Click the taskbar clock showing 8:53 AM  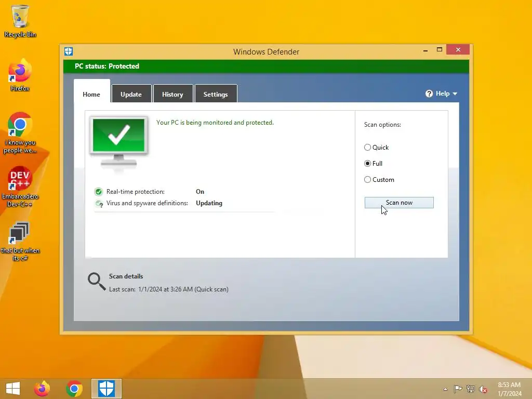(x=509, y=389)
